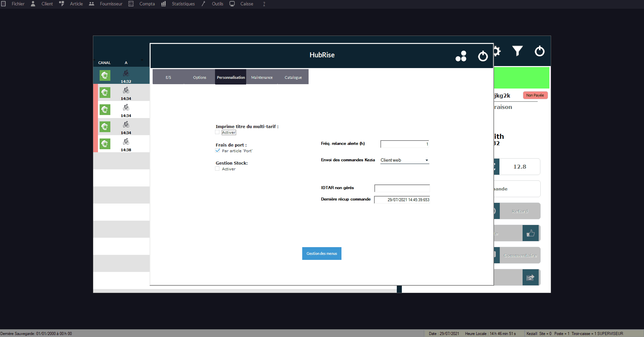Open the Compta menu
Screen dimensions: 644x337
pyautogui.click(x=147, y=4)
